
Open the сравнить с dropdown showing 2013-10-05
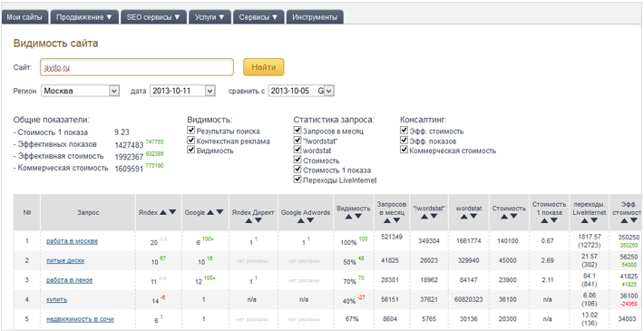[x=301, y=91]
